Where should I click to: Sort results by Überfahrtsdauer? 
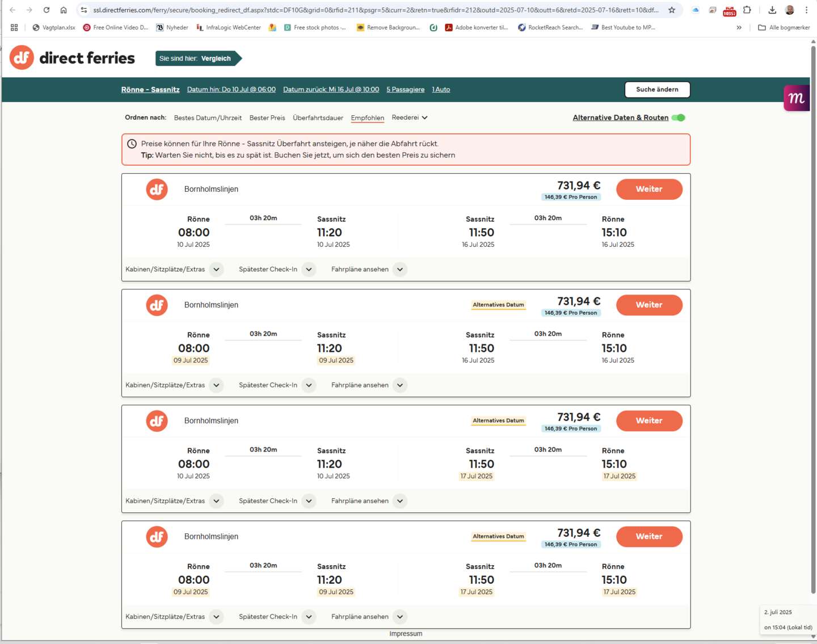tap(318, 118)
